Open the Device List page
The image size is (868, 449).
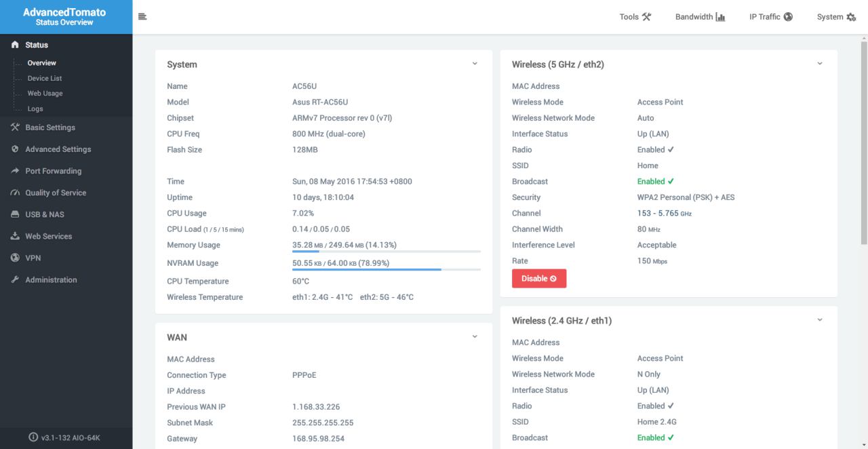coord(45,78)
